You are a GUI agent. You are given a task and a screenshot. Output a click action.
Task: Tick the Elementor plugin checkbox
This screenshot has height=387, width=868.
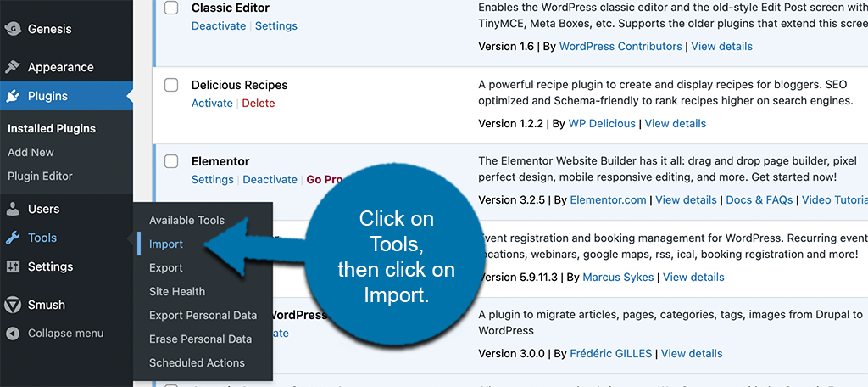(171, 161)
